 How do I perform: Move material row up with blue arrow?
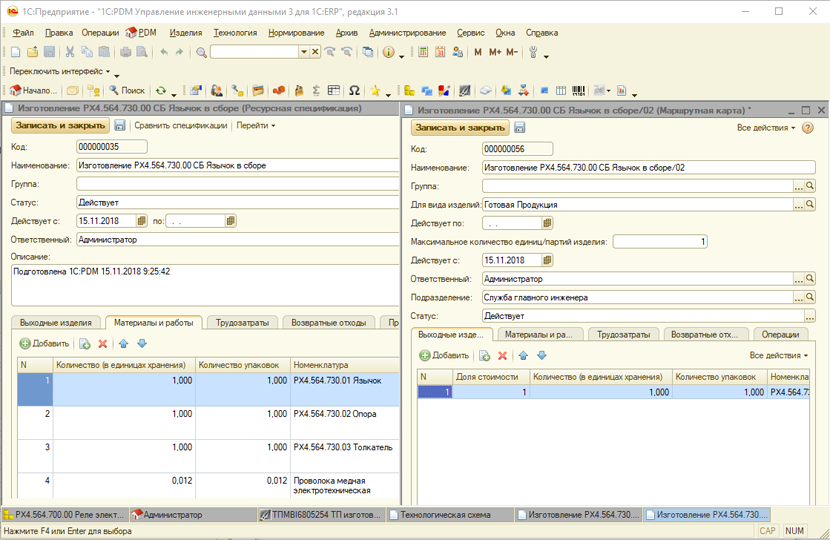123,344
